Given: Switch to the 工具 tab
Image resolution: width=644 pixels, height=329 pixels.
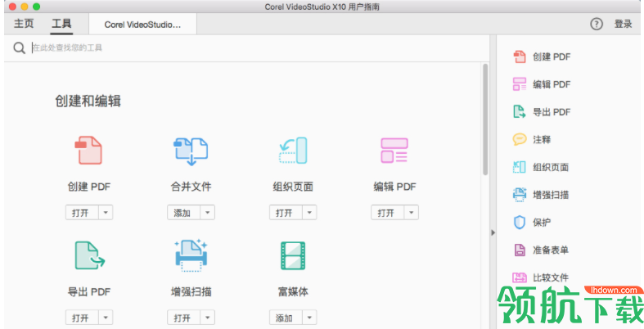Looking at the screenshot, I should pyautogui.click(x=61, y=24).
